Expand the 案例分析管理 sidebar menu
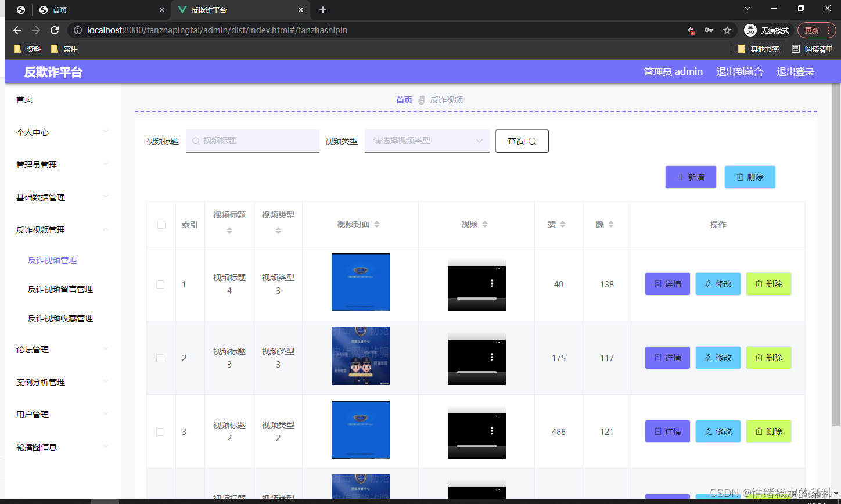 63,382
